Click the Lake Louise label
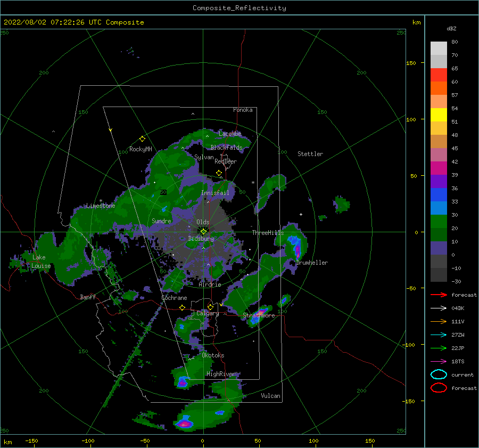 [x=41, y=262]
